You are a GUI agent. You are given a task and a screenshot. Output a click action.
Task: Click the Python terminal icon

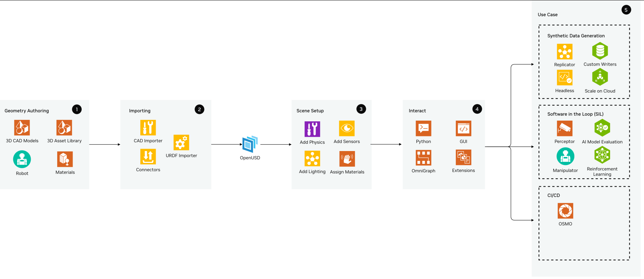[423, 128]
